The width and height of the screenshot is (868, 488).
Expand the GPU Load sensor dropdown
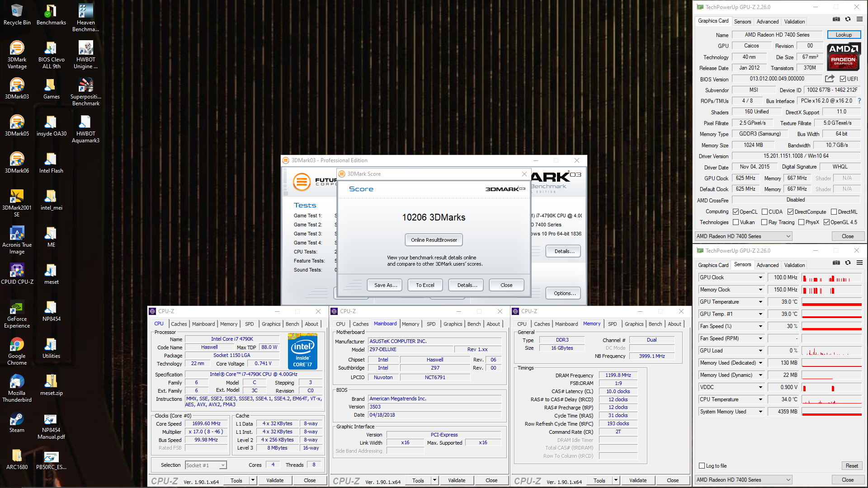coord(760,351)
